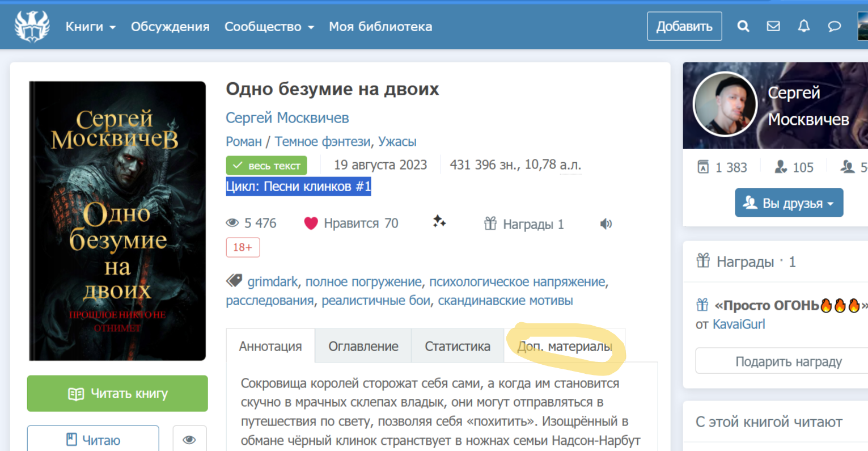Open author link Сергей Москвичев

click(287, 117)
